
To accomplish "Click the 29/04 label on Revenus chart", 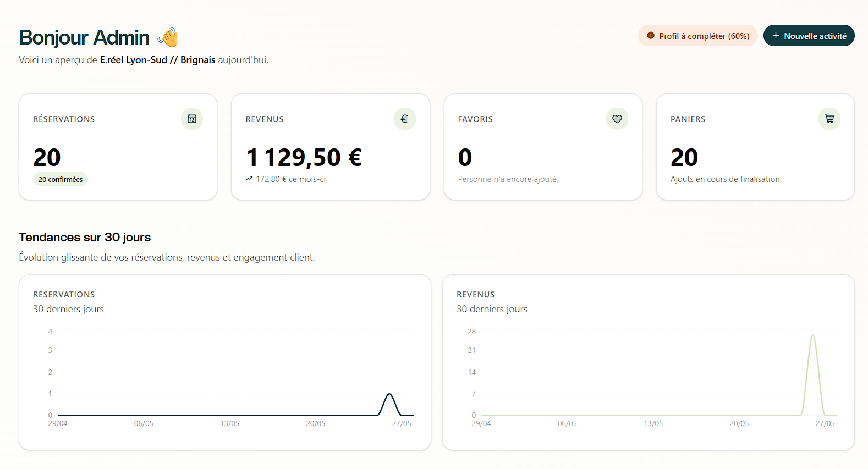I will [481, 423].
